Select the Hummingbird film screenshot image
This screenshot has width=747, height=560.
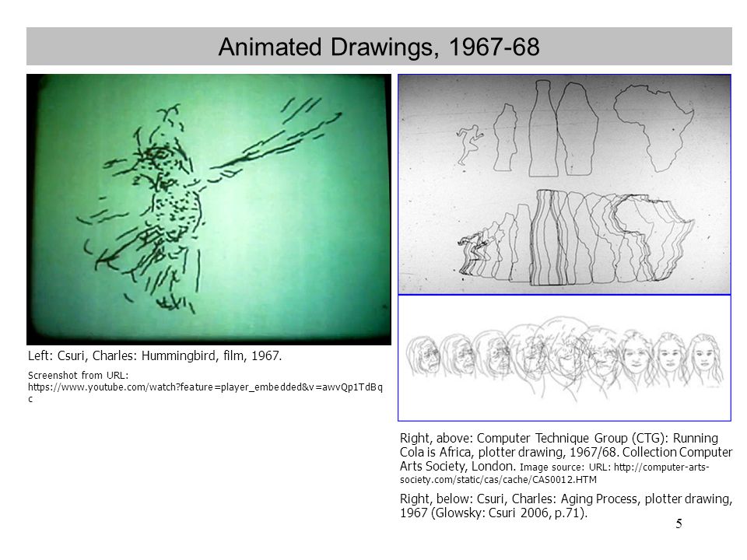(x=209, y=209)
